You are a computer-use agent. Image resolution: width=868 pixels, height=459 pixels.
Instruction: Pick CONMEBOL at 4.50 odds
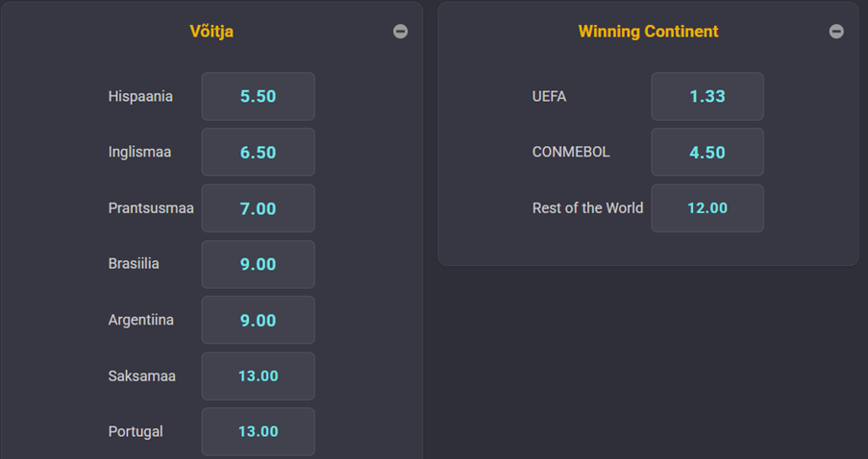pyautogui.click(x=707, y=153)
